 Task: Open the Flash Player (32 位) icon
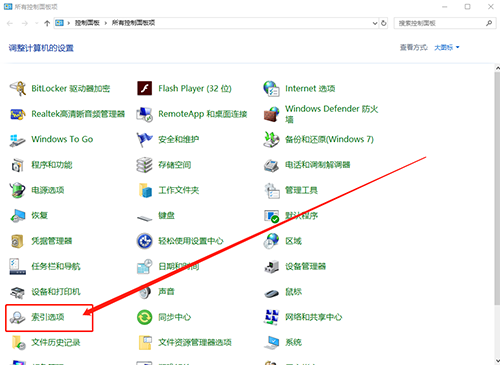pyautogui.click(x=145, y=89)
